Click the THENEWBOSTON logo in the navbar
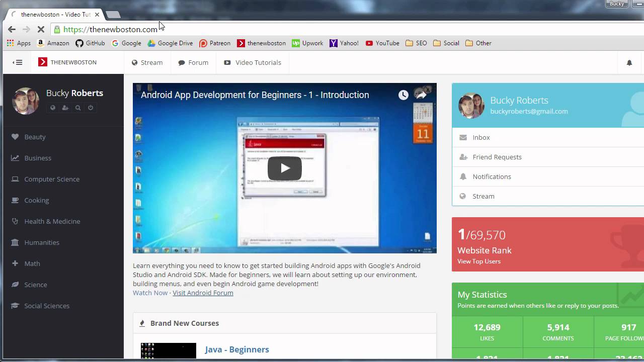Screen dimensions: 644x362 (67, 62)
